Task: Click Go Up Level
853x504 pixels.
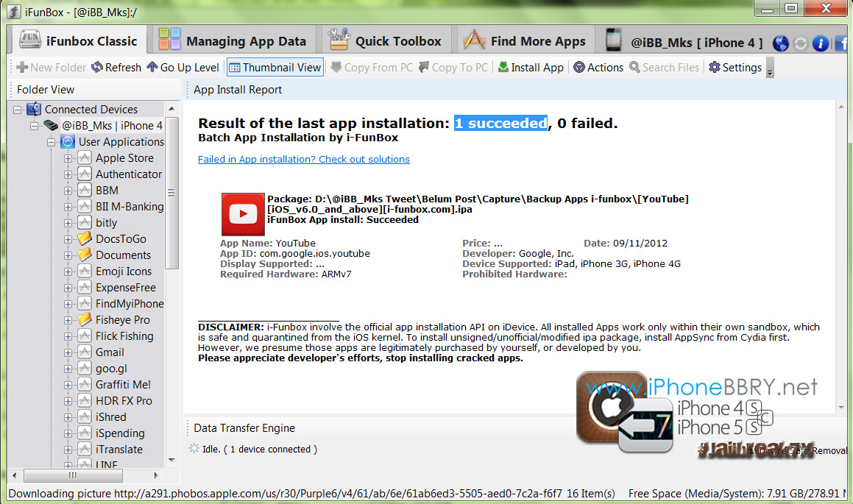Action: point(183,68)
